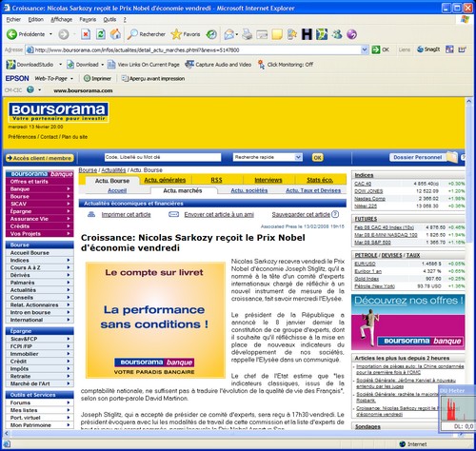Click the Plan du site link
Screen dimensions: 476x451
click(x=74, y=137)
